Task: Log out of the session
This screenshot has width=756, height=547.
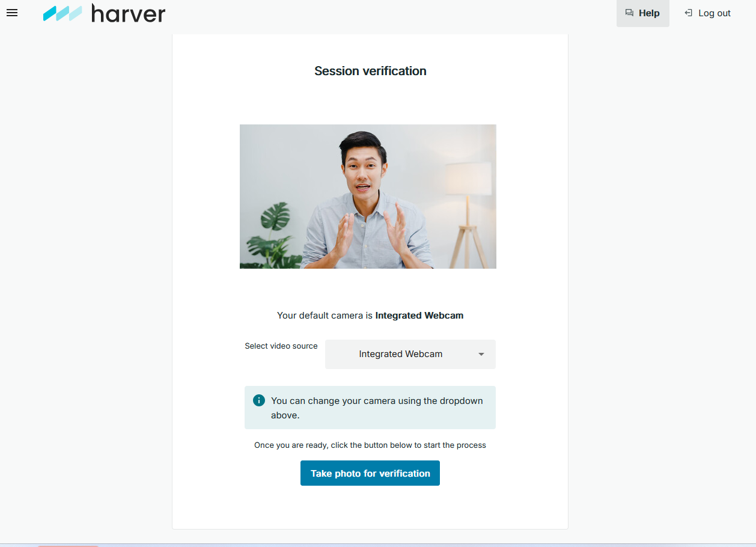Action: [x=714, y=13]
